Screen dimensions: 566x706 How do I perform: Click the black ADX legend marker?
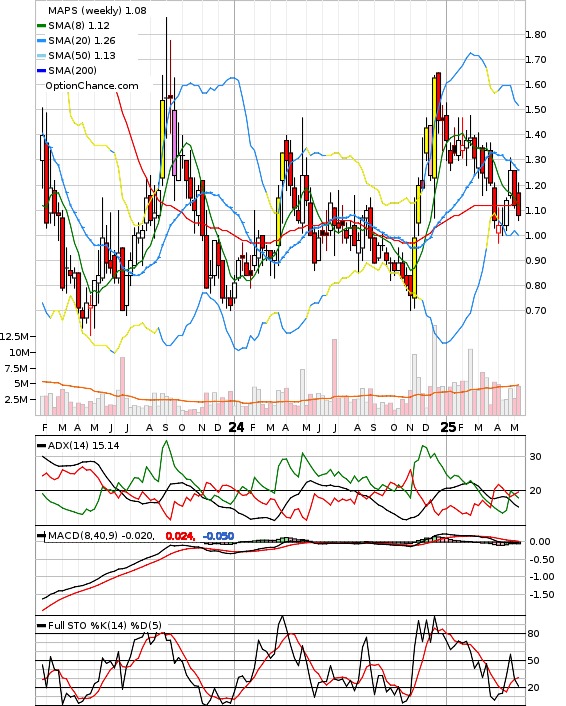pyautogui.click(x=41, y=446)
